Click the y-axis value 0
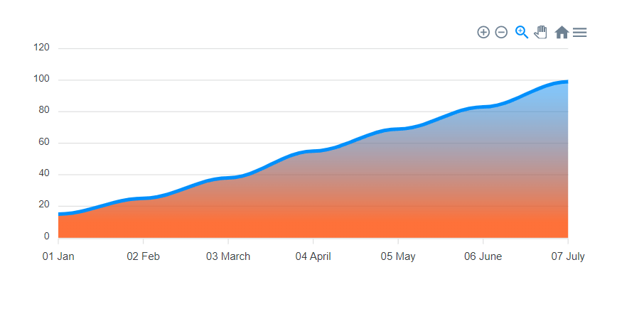This screenshot has height=326, width=644. tap(47, 237)
